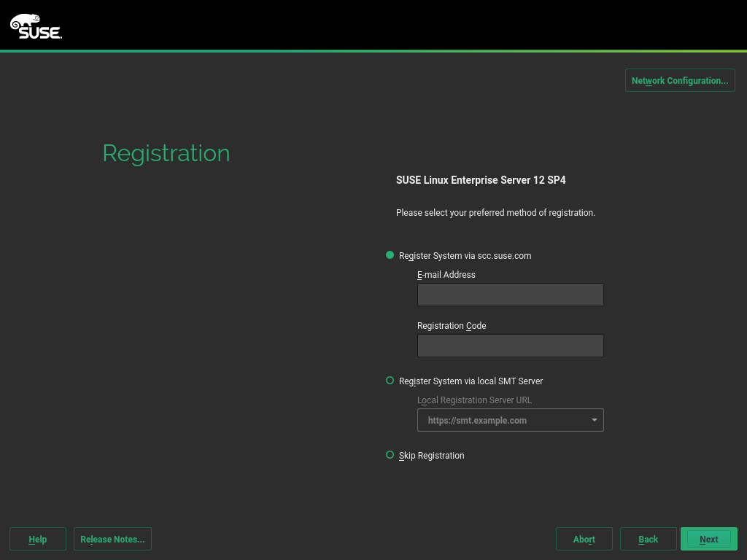Proceed with the Next button
Screen dimensions: 747x560
[x=708, y=539]
